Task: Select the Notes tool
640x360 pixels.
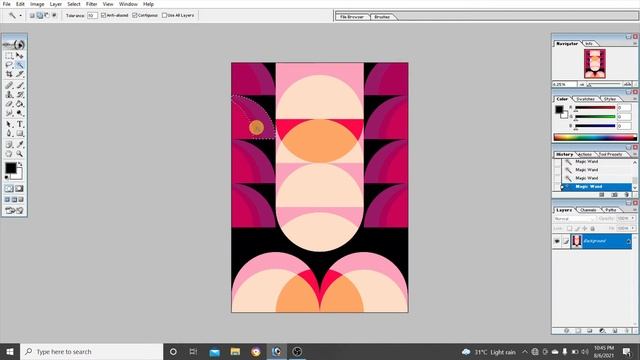Action: [x=9, y=144]
